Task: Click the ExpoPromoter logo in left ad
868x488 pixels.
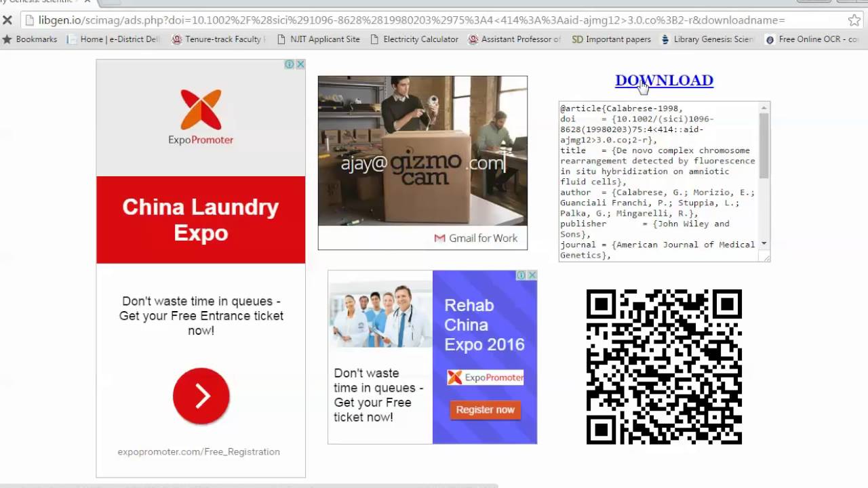Action: tap(201, 117)
